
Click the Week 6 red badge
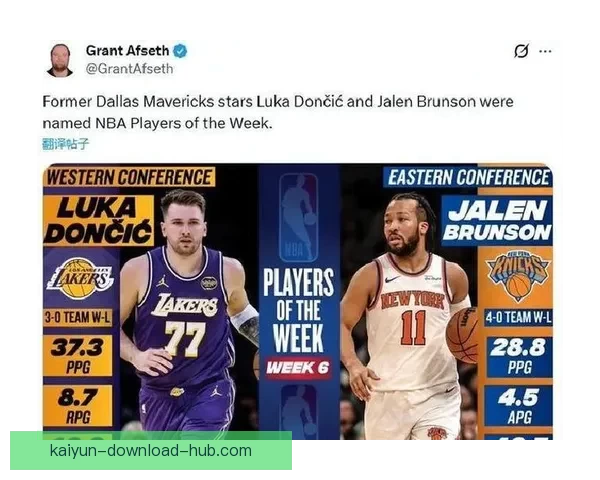coord(298,368)
